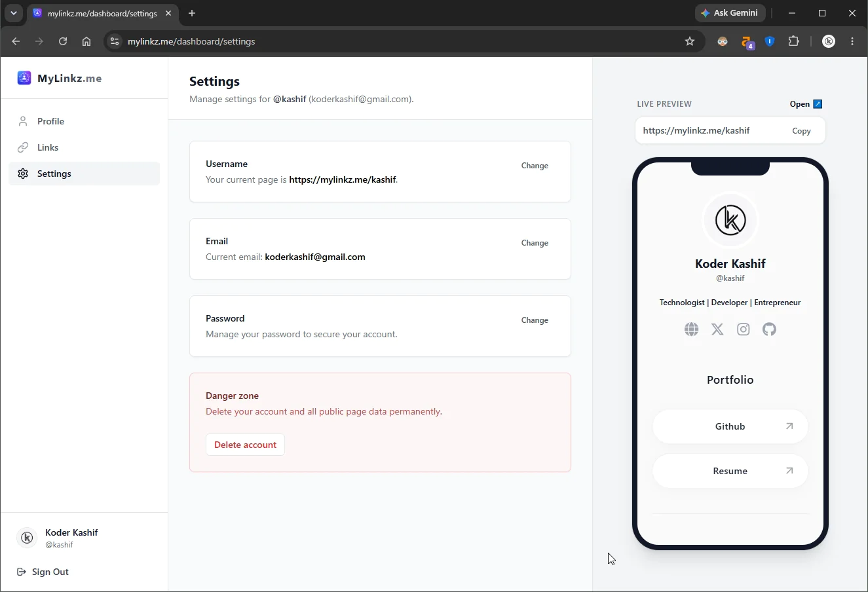Open the Links sidebar item
This screenshot has height=592, width=868.
click(85, 147)
